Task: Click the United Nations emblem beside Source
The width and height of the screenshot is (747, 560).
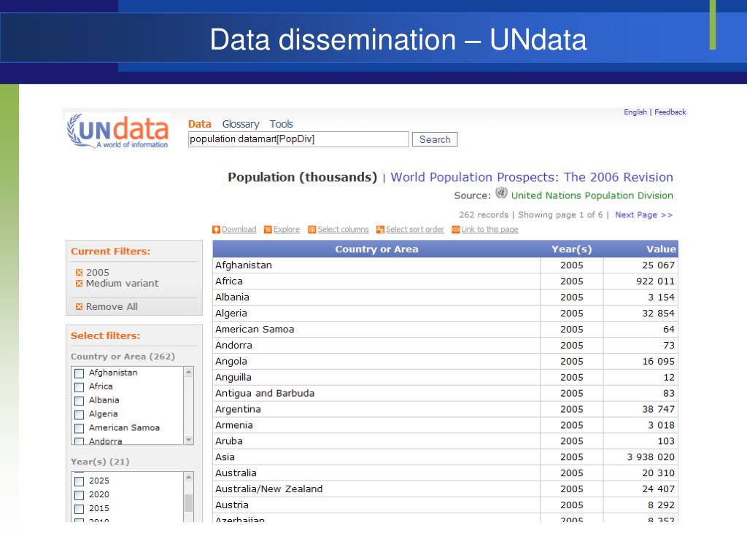Action: 501,192
